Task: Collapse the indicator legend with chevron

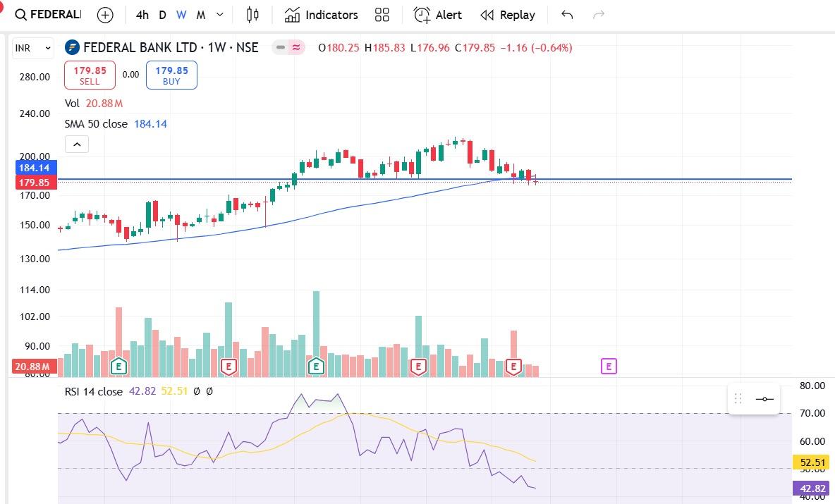Action: coord(77,145)
